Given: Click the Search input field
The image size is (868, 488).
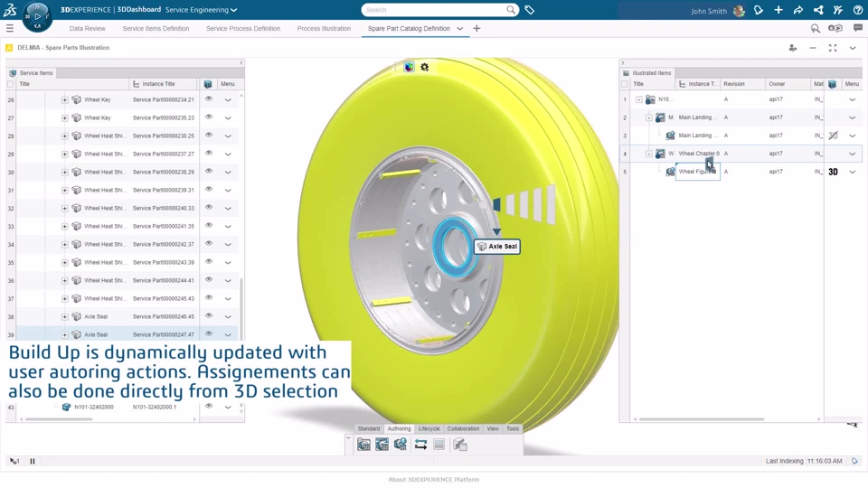Looking at the screenshot, I should (x=435, y=10).
